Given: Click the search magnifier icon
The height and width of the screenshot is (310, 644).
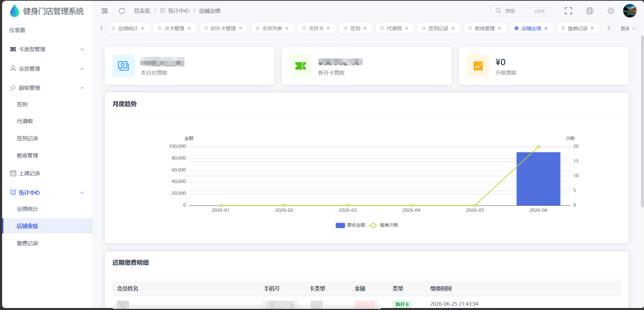Looking at the screenshot, I should [498, 11].
